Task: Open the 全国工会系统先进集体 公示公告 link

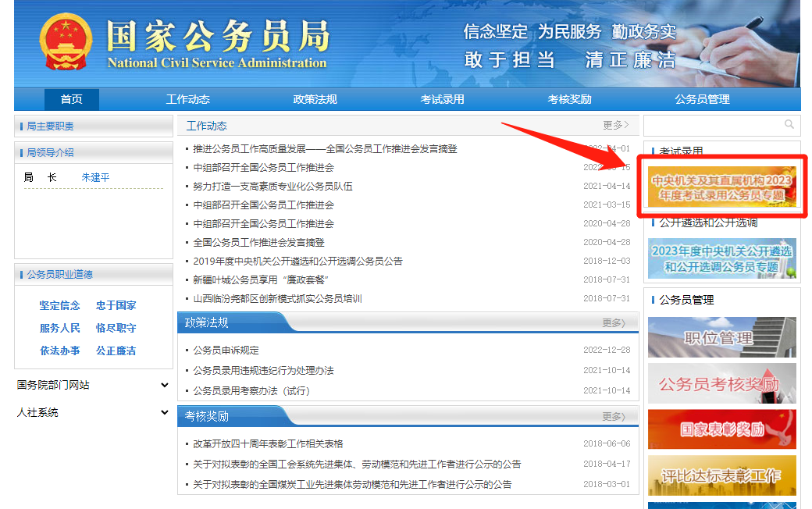Action: coord(358,464)
